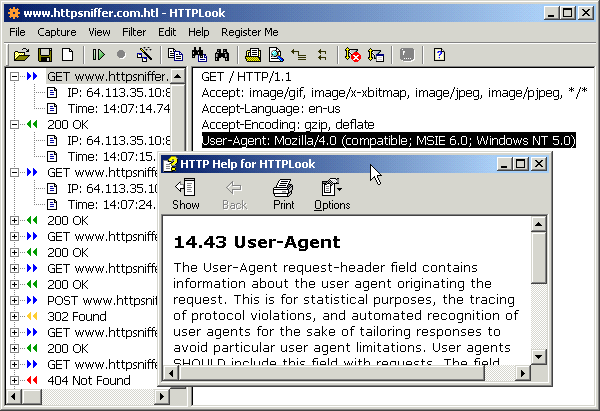Image resolution: width=600 pixels, height=411 pixels.
Task: Collapse the first GET www.httpsniffer node
Action: tap(14, 77)
